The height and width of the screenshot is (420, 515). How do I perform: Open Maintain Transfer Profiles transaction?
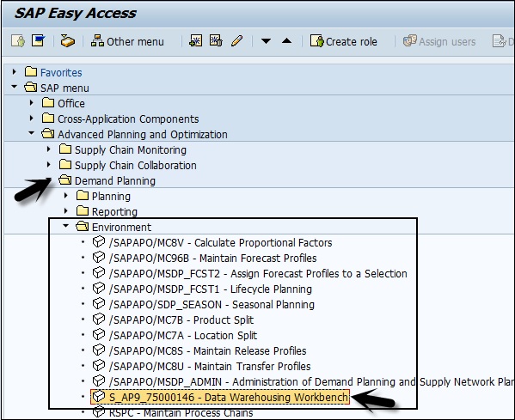[210, 366]
